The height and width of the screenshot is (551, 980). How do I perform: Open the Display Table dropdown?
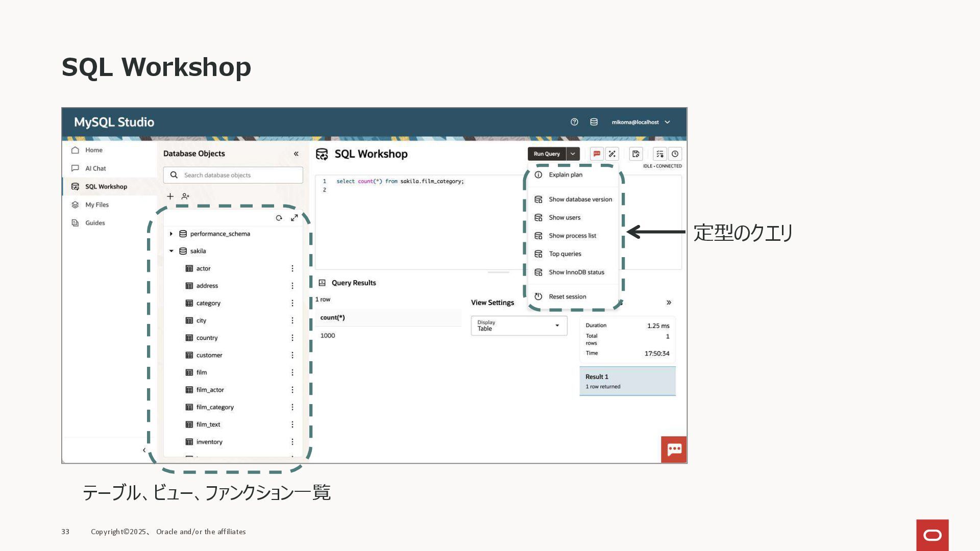pos(519,325)
